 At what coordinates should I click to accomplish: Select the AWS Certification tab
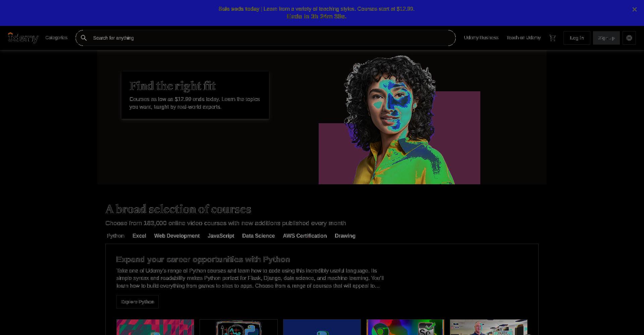pyautogui.click(x=305, y=236)
